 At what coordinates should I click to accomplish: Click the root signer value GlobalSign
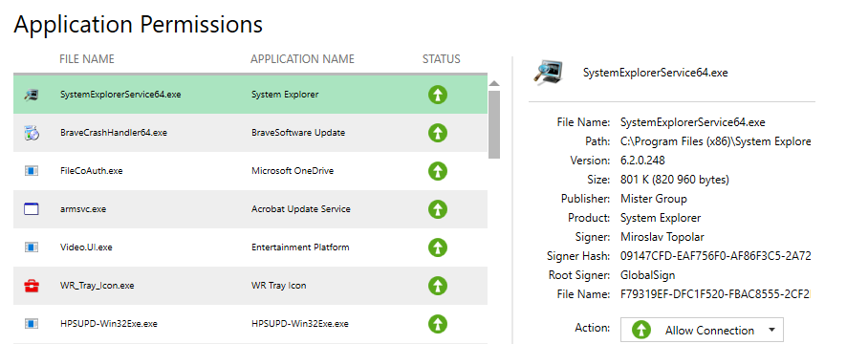click(x=648, y=275)
